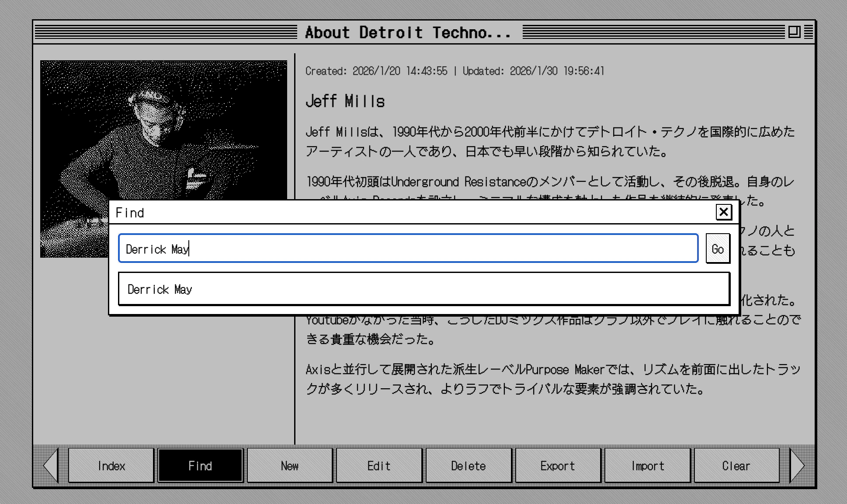Click the window collapse stripes icon
847x504 pixels.
coord(808,32)
